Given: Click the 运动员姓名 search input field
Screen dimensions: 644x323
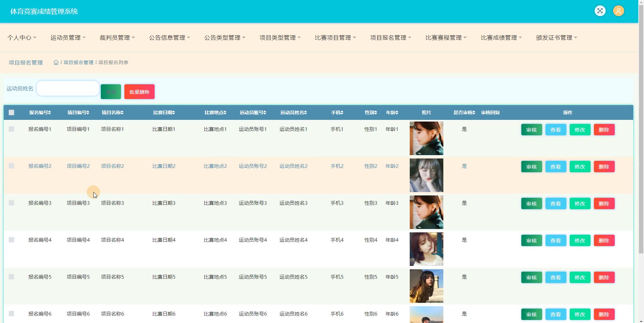Looking at the screenshot, I should coord(68,88).
